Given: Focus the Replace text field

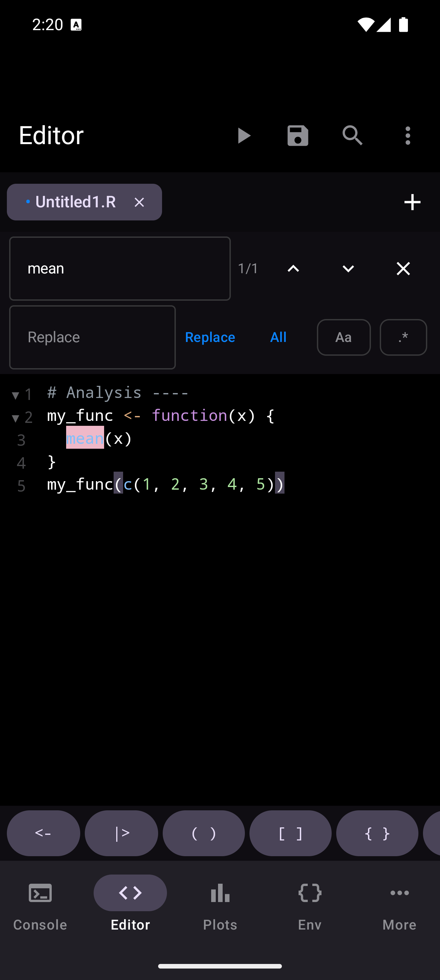Looking at the screenshot, I should coord(92,337).
